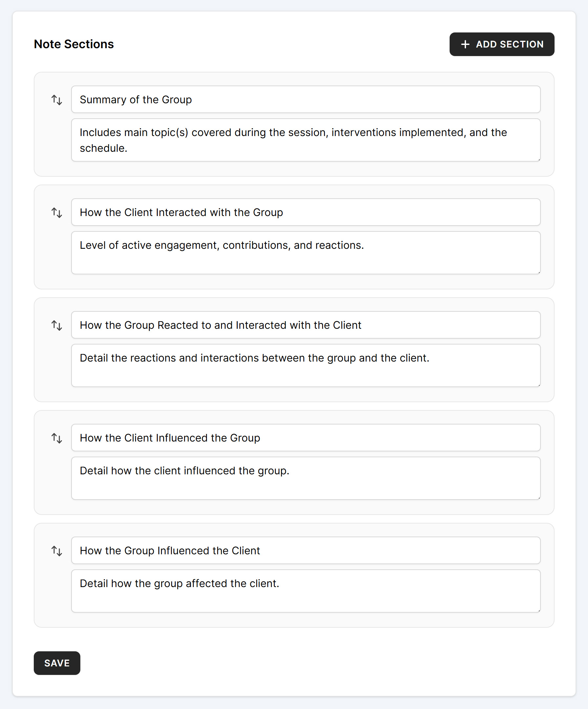The width and height of the screenshot is (588, 709).
Task: Click the How the Group Influenced the Client title
Action: pyautogui.click(x=306, y=550)
